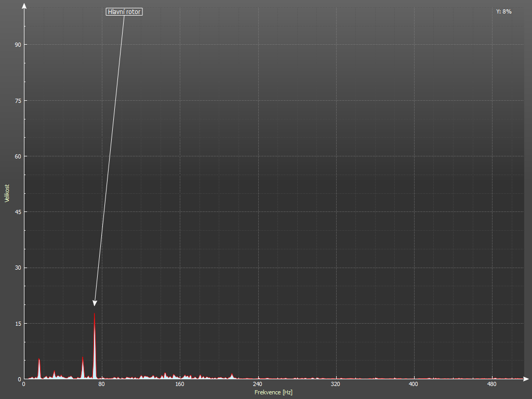The width and height of the screenshot is (532, 399).
Task: Click the arrow tip atop the vertical axis
Action: [24, 5]
